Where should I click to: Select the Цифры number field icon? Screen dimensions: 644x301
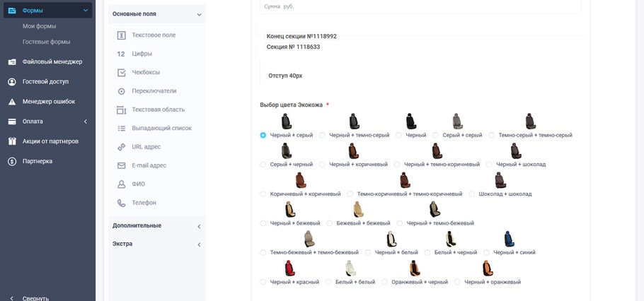click(x=121, y=54)
